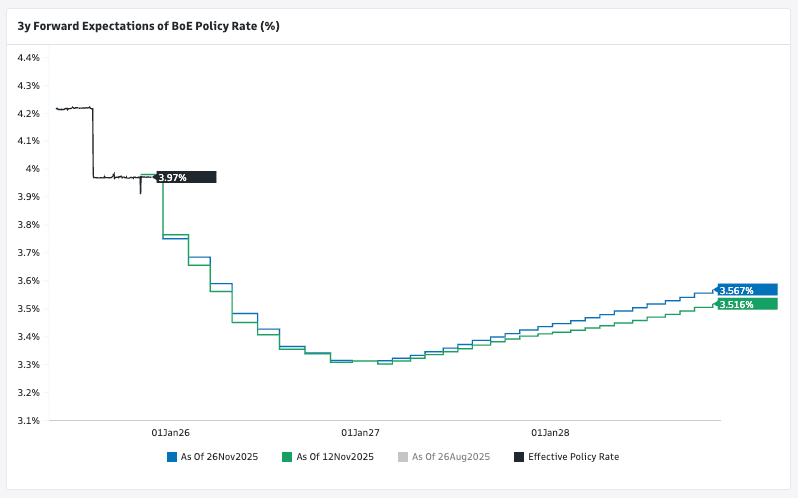The width and height of the screenshot is (798, 498).
Task: Click the 4.4% y-axis tick label
Action: (27, 58)
